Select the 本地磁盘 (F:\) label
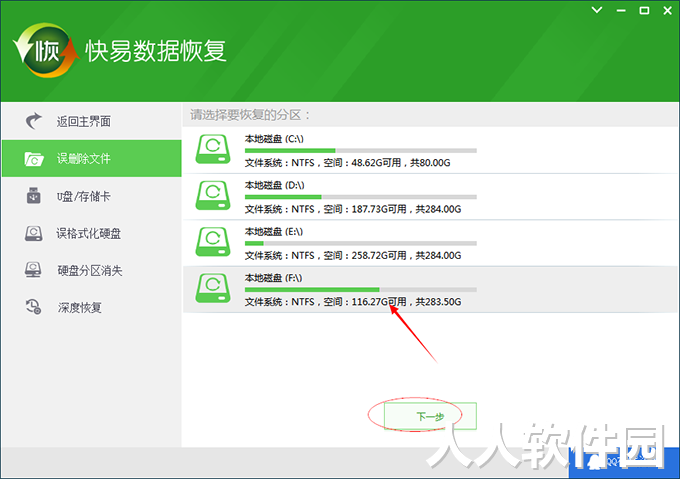The width and height of the screenshot is (680, 479). [x=273, y=278]
